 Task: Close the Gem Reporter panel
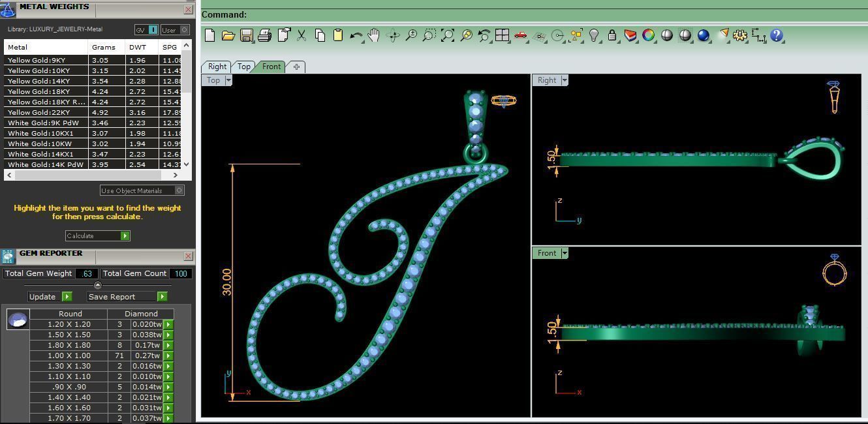click(x=188, y=256)
